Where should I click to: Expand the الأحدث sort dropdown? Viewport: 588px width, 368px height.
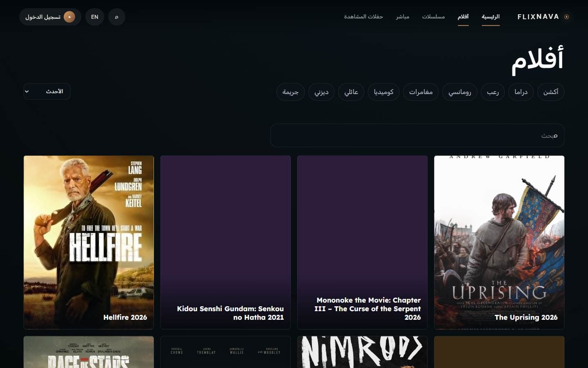47,92
